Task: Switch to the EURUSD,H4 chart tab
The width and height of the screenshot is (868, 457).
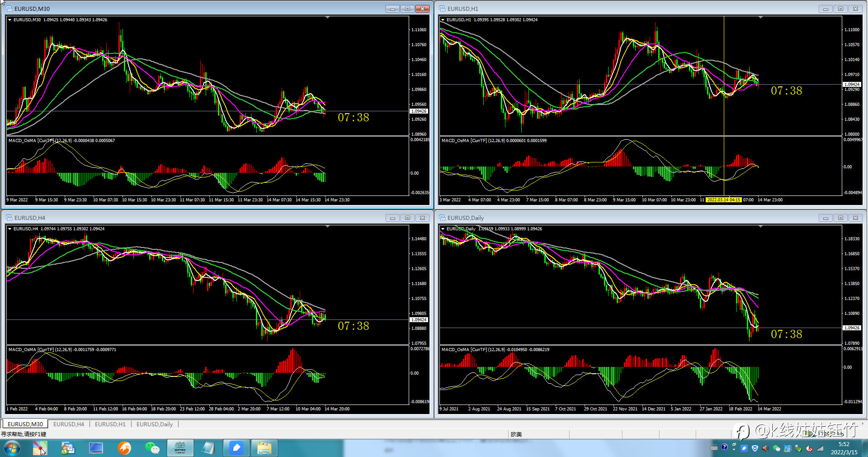Action: pos(69,424)
